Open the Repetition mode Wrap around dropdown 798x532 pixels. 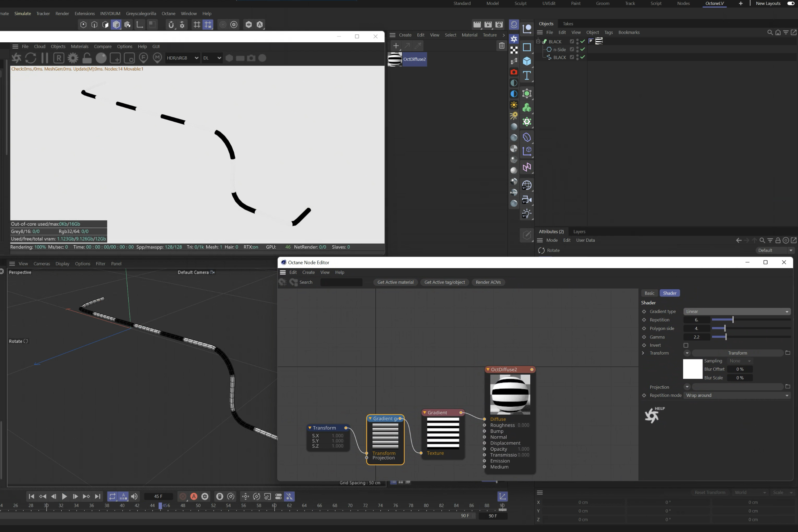737,395
